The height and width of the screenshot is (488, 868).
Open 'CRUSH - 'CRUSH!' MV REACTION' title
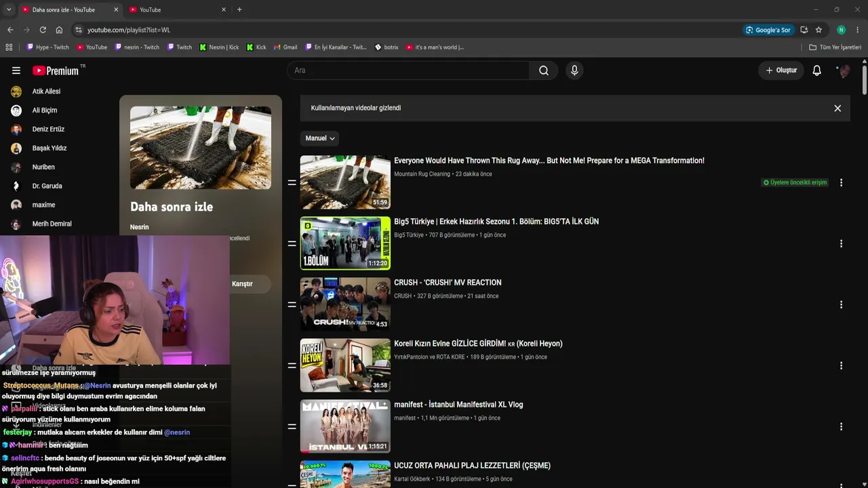448,283
